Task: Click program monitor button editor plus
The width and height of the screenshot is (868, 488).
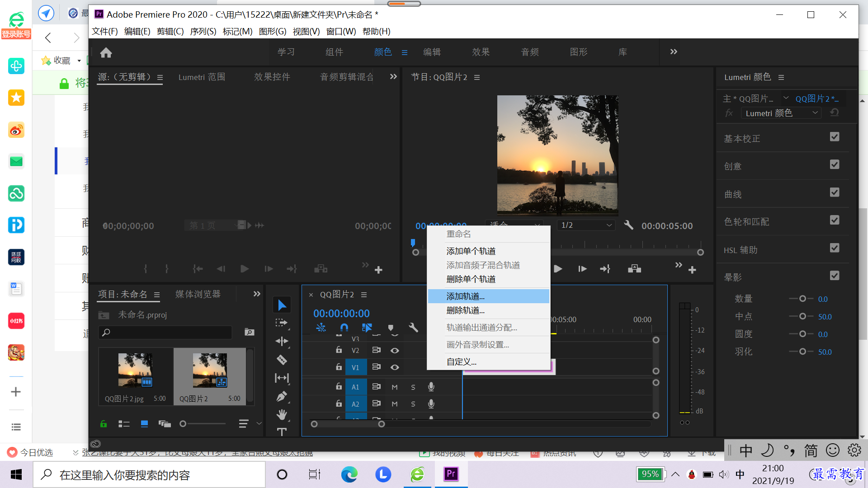Action: coord(692,270)
